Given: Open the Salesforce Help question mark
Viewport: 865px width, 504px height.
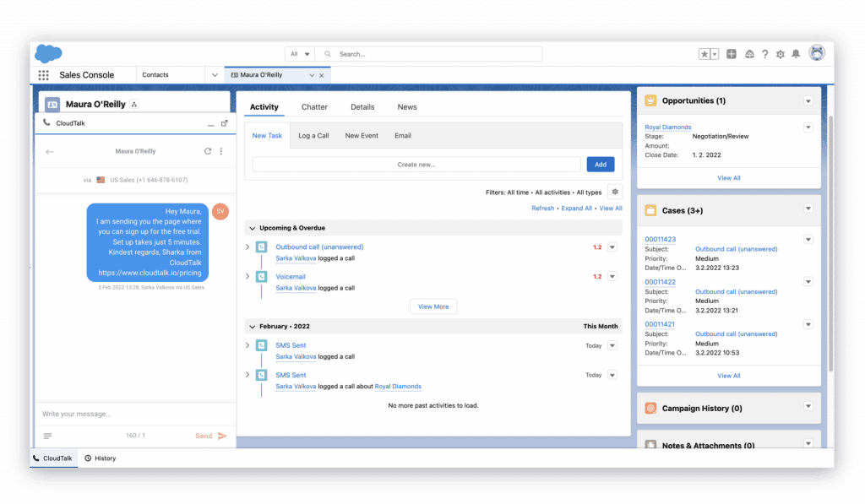Looking at the screenshot, I should tap(765, 54).
